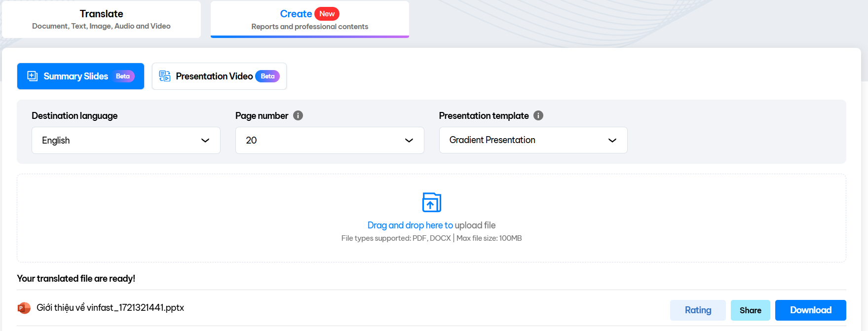Click the Presentation Video icon

coord(165,76)
